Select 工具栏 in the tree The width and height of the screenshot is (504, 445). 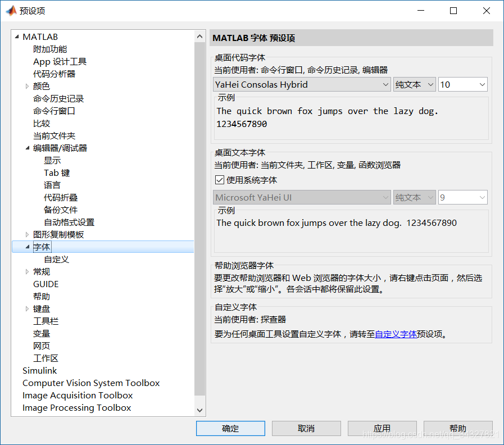[46, 321]
